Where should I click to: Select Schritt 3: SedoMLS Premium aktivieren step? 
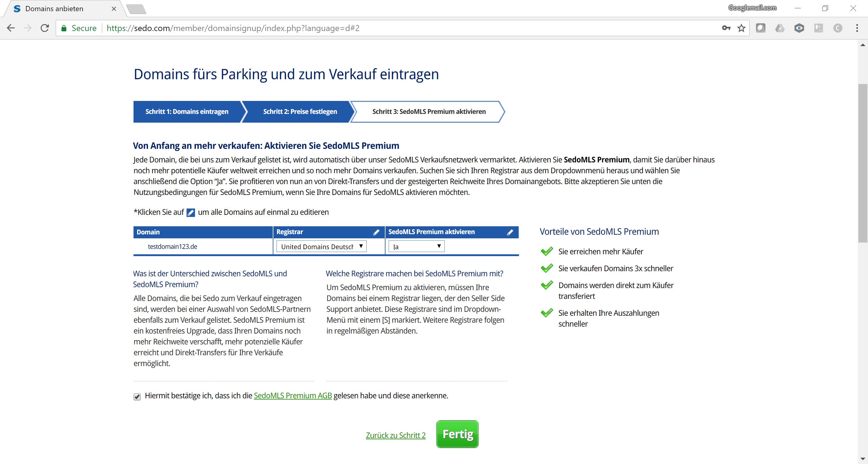pyautogui.click(x=429, y=111)
